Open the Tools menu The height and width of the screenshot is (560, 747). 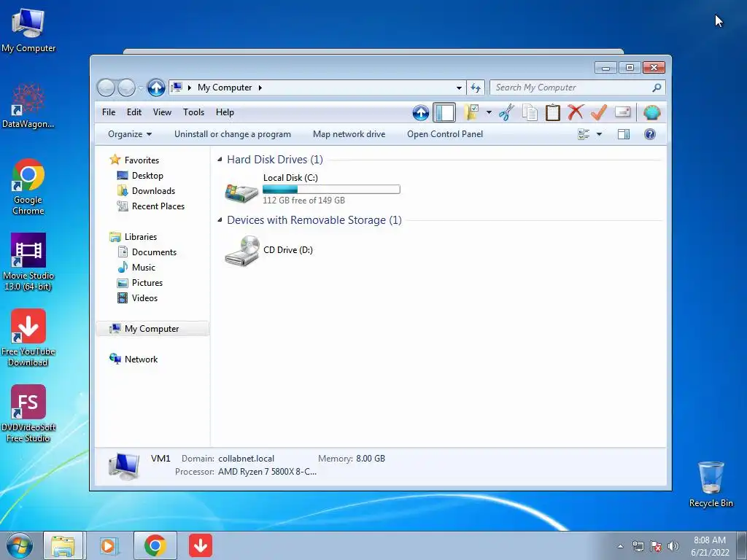click(x=193, y=112)
